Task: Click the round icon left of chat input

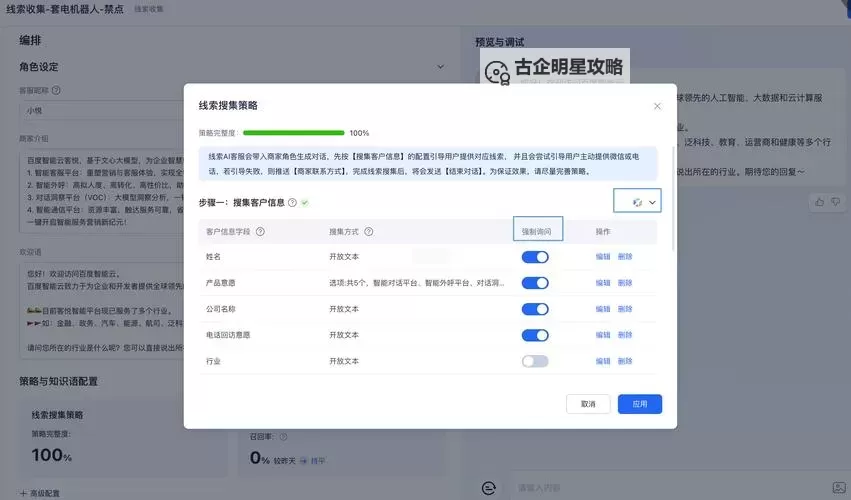Action: click(x=488, y=488)
